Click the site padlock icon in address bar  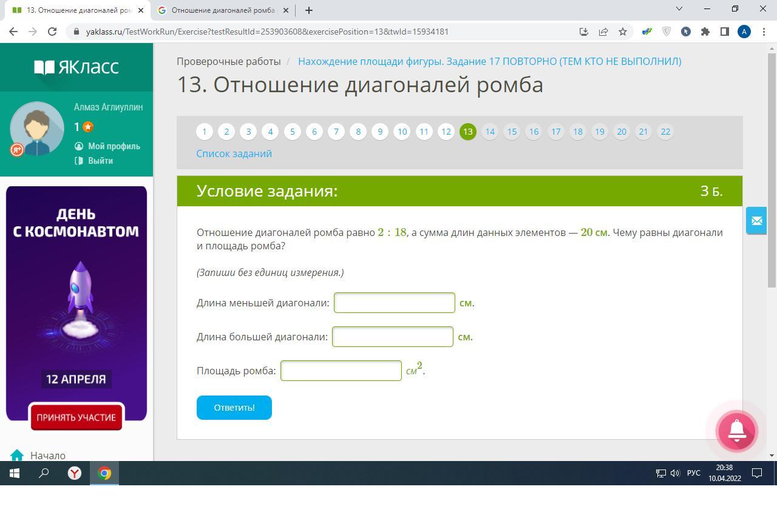click(76, 32)
